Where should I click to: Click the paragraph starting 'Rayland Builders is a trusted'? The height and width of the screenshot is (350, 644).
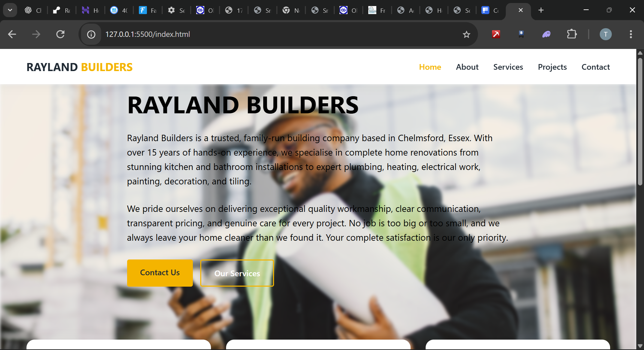pyautogui.click(x=310, y=160)
